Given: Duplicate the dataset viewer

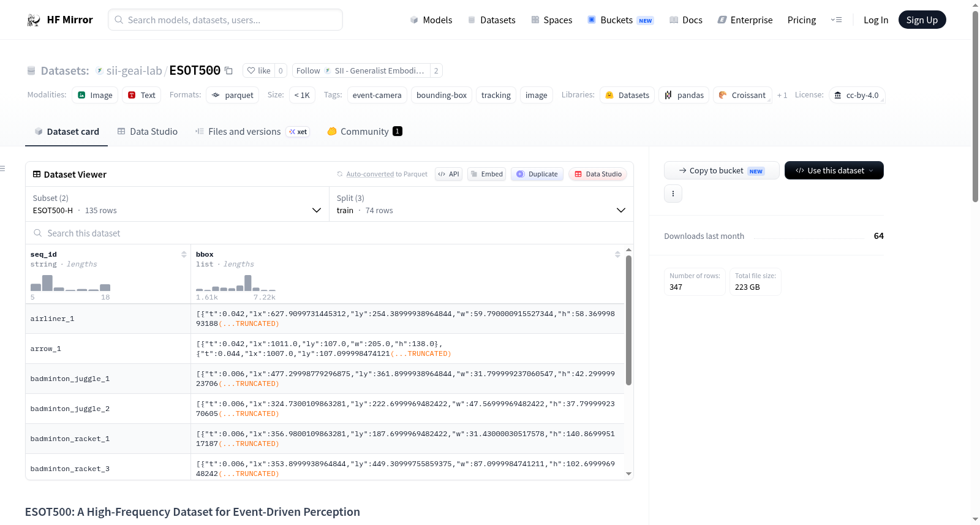Looking at the screenshot, I should click(x=537, y=174).
